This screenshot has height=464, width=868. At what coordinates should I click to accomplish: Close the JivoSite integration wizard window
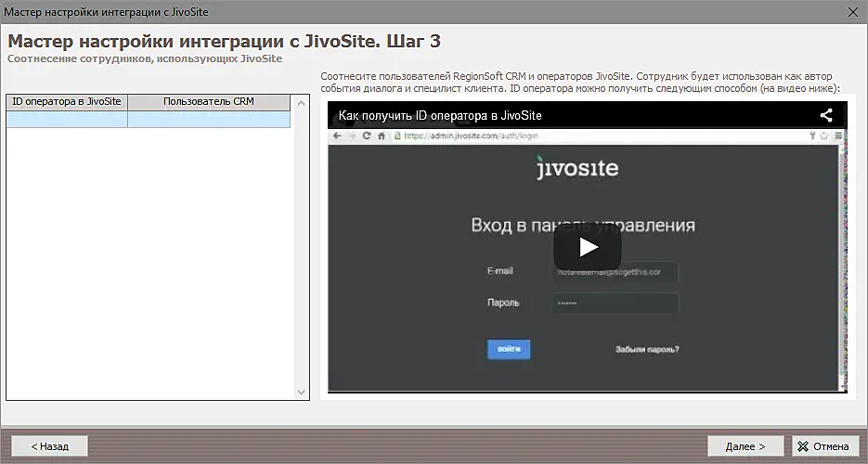(852, 11)
